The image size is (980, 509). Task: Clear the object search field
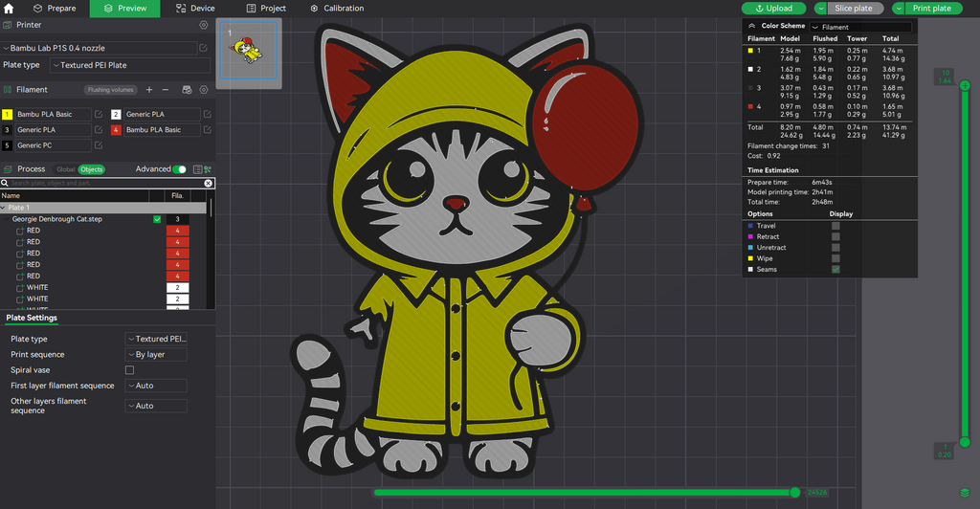pos(208,183)
